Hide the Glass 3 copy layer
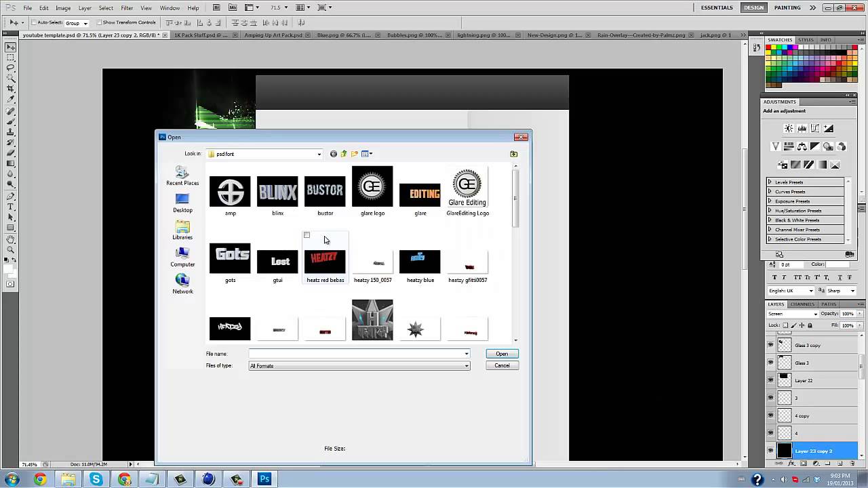The image size is (868, 488). 770,345
